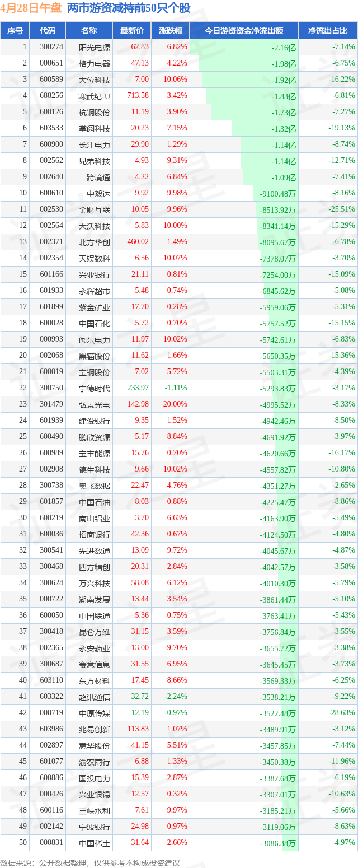Image resolution: width=358 pixels, height=868 pixels.
Task: Select stock name 阳光电源
Action: (95, 47)
